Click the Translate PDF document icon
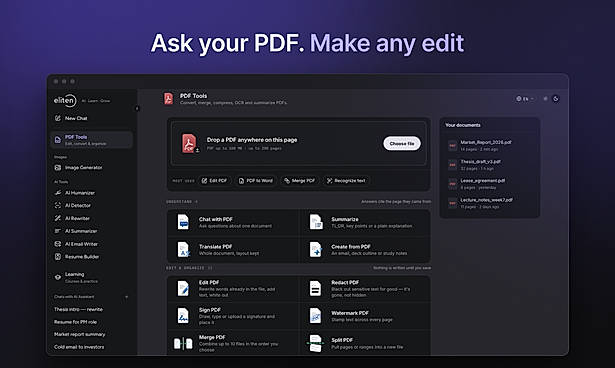The width and height of the screenshot is (615, 368). [x=183, y=250]
